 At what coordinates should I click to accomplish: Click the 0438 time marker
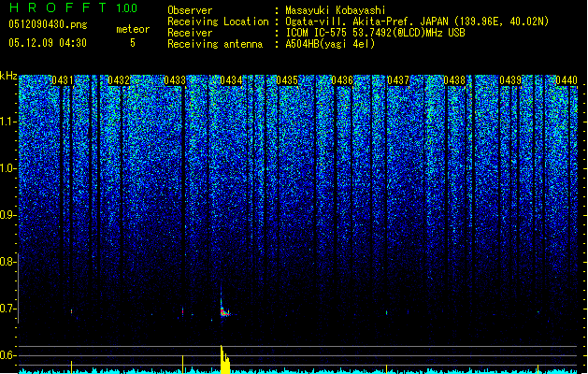[454, 80]
